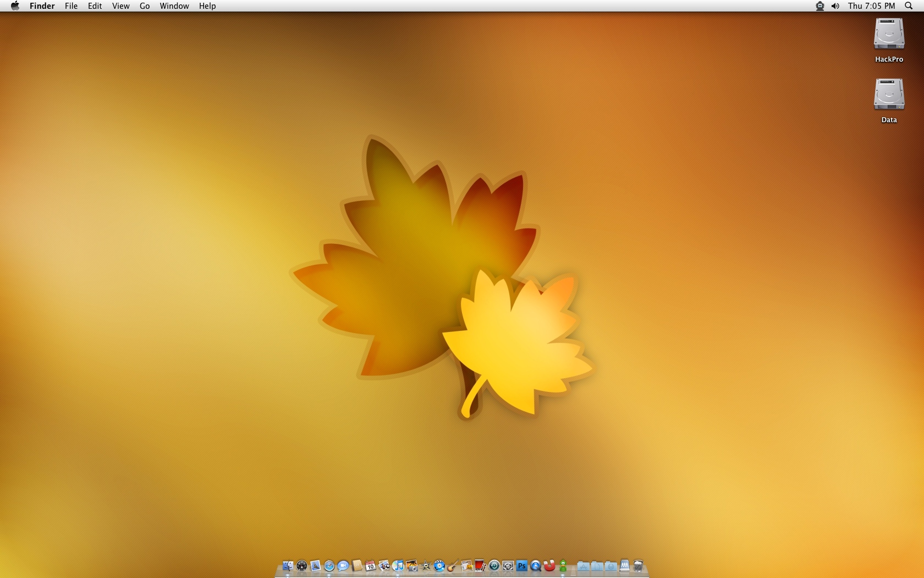Viewport: 924px width, 578px height.
Task: Launch Dashboard from the Dock
Action: [x=302, y=566]
